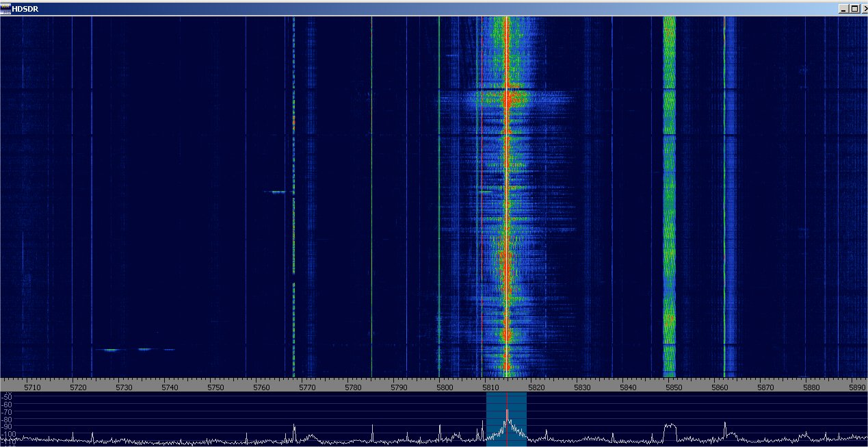This screenshot has height=447, width=868.
Task: Pick 5740 on the frequency scale
Action: [170, 387]
